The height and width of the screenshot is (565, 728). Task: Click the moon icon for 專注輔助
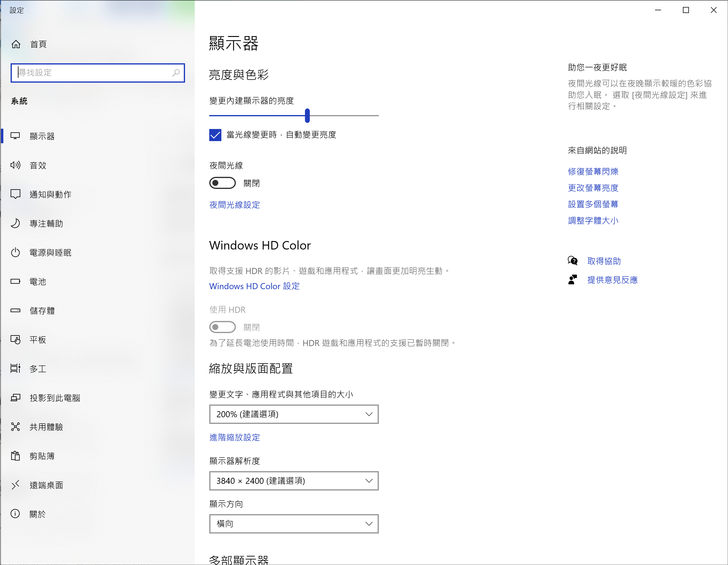coord(15,223)
